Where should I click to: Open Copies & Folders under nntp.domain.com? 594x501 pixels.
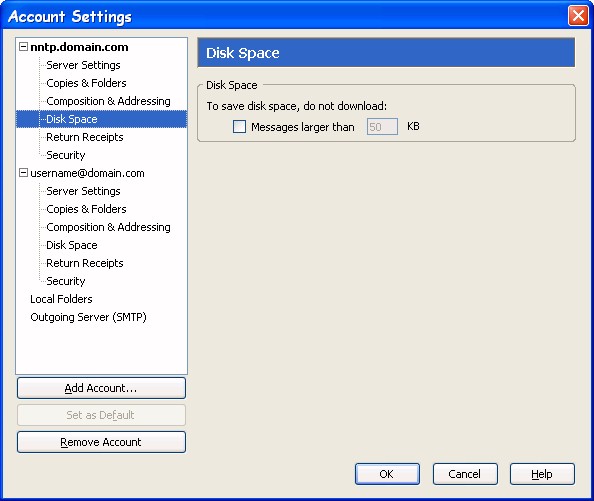(x=86, y=83)
